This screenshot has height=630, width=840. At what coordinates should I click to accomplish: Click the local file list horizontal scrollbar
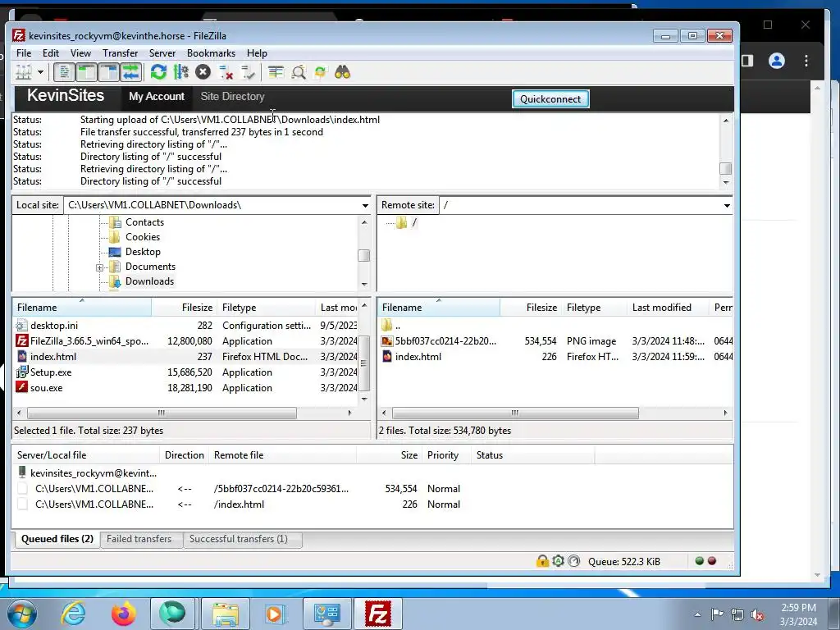point(162,413)
